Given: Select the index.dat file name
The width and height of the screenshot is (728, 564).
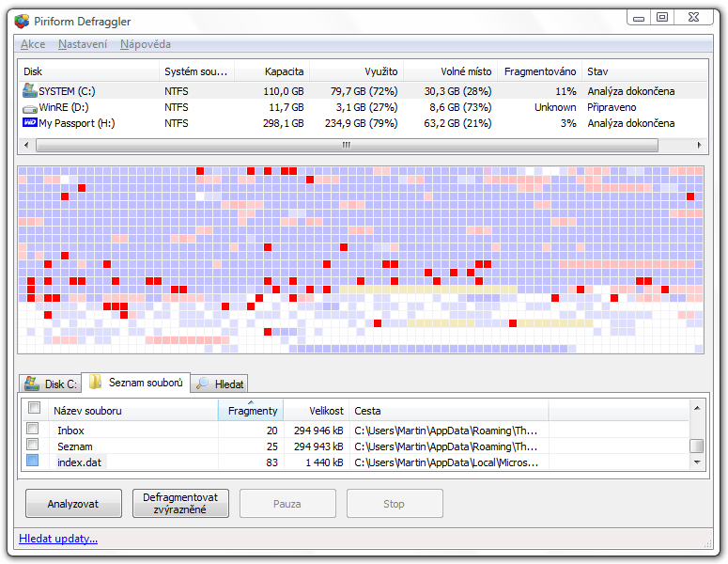Looking at the screenshot, I should coord(80,462).
